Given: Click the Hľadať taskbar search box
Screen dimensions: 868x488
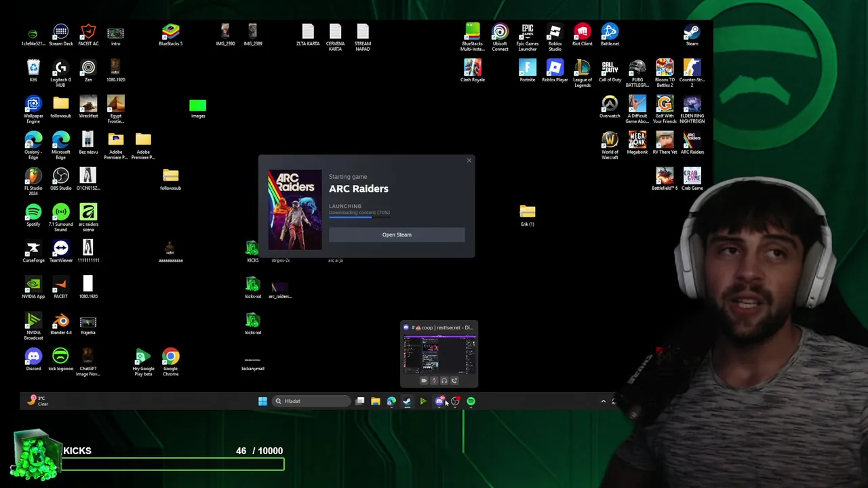Looking at the screenshot, I should tap(311, 401).
